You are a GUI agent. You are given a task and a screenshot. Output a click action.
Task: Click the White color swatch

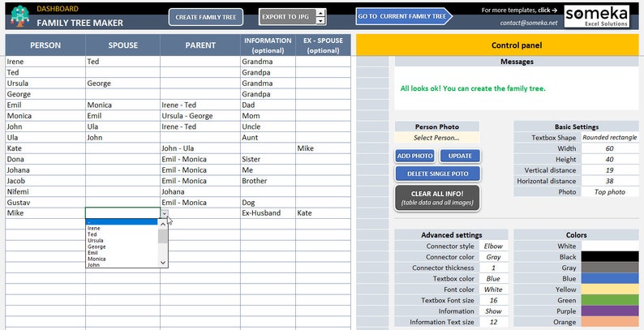pyautogui.click(x=609, y=246)
